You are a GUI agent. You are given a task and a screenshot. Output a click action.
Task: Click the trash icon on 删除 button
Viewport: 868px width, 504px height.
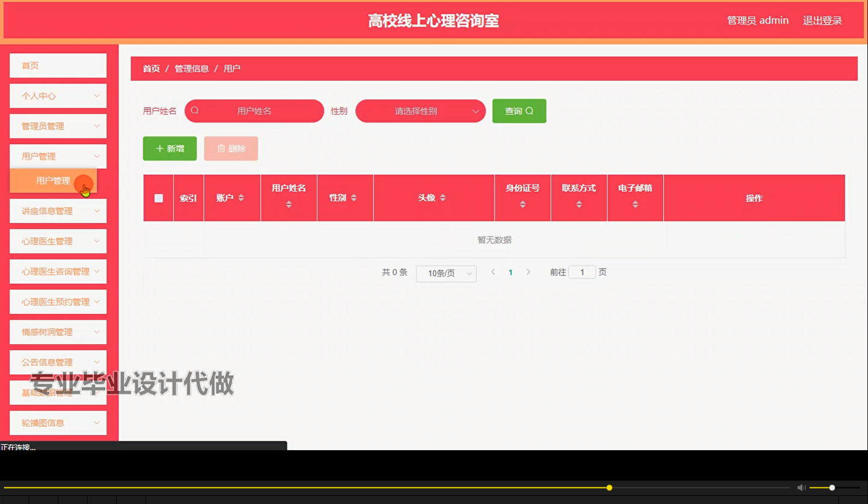pyautogui.click(x=222, y=148)
